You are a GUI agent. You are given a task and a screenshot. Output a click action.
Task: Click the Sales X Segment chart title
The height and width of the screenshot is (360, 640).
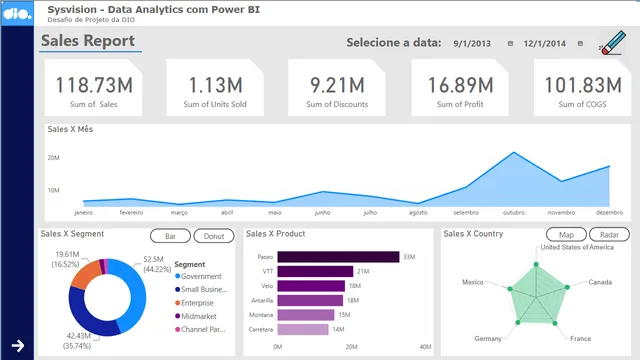(72, 234)
